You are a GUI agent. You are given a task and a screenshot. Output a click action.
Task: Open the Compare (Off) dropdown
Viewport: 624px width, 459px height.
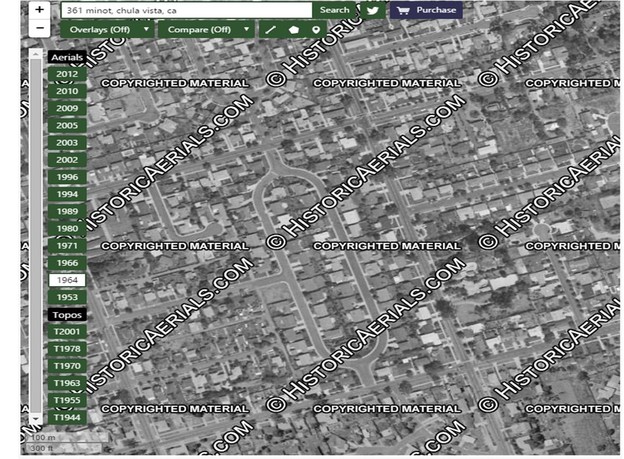tap(206, 30)
